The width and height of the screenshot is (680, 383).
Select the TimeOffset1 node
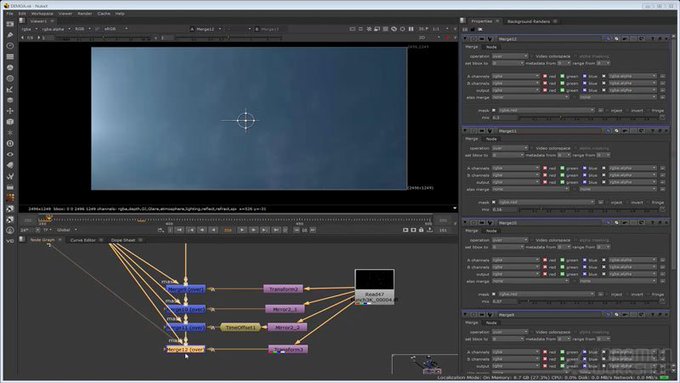(241, 327)
